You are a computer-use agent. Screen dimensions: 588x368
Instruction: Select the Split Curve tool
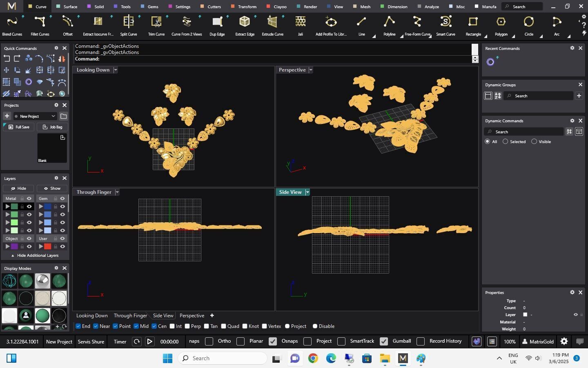pyautogui.click(x=129, y=25)
